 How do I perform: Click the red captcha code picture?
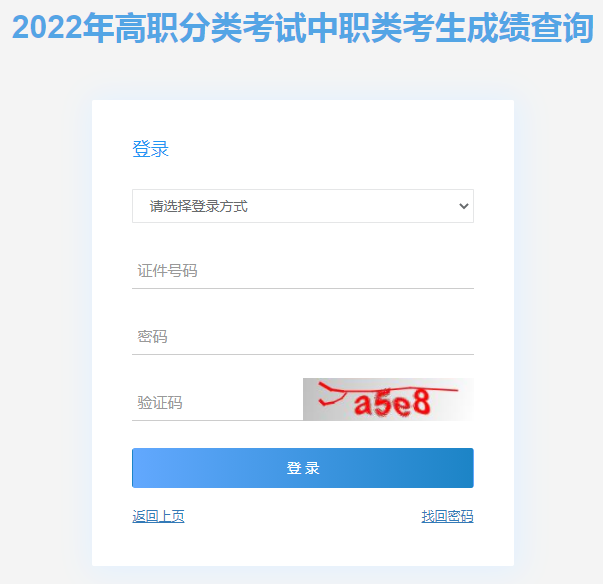tap(388, 399)
